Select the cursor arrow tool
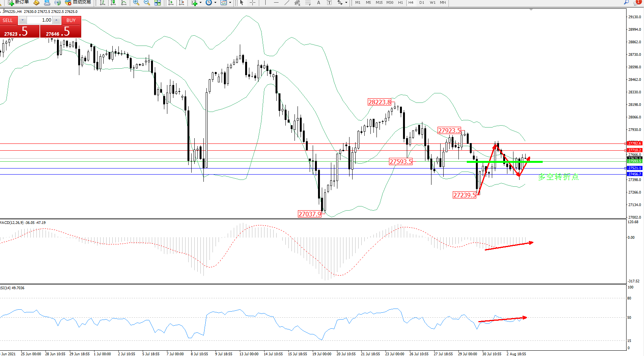The width and height of the screenshot is (644, 356). click(x=242, y=3)
